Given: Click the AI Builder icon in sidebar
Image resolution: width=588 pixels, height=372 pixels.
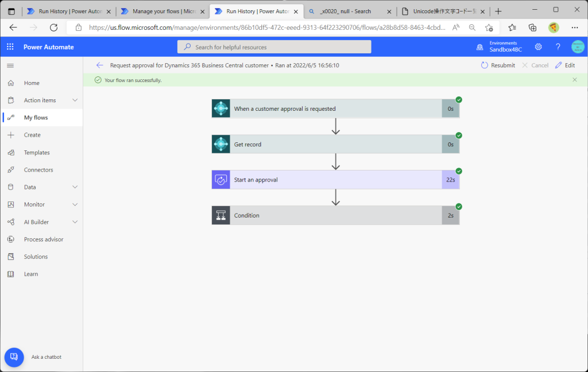Looking at the screenshot, I should click(11, 222).
